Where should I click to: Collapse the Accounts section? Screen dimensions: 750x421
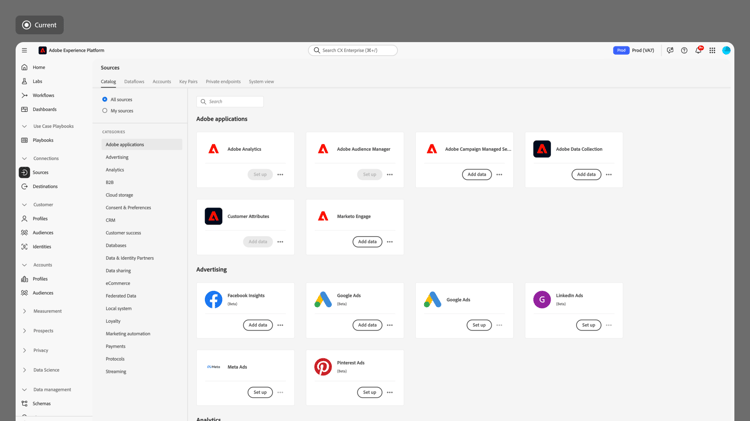pos(24,265)
